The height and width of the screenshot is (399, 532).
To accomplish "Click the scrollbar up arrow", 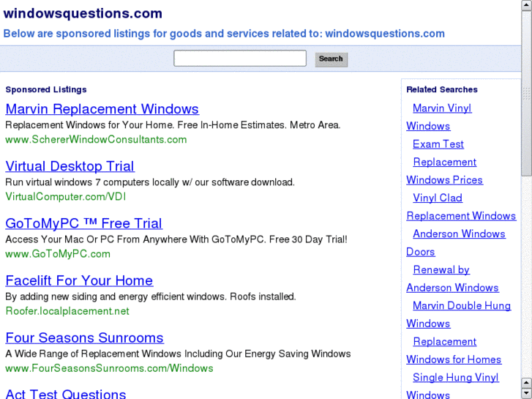I will [x=527, y=5].
